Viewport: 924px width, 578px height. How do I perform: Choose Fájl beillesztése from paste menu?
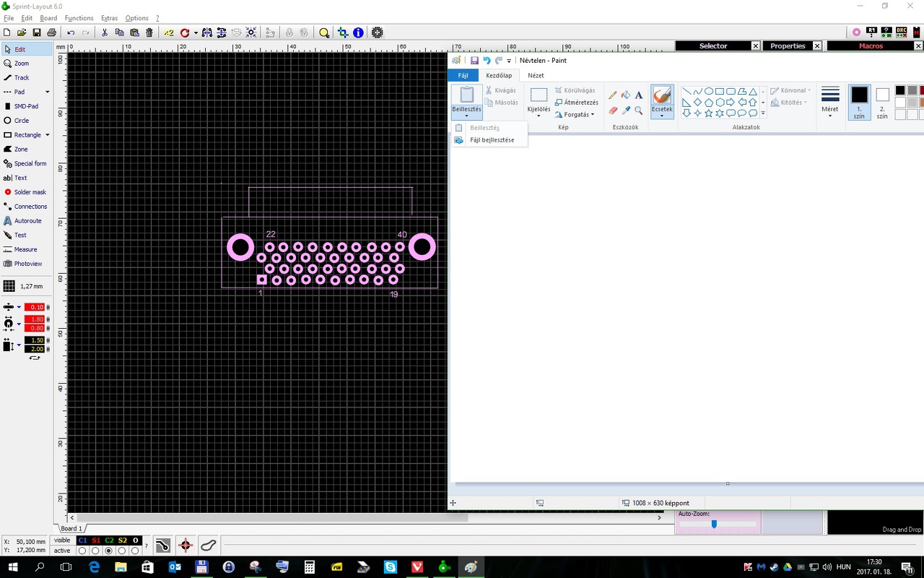[x=489, y=140]
